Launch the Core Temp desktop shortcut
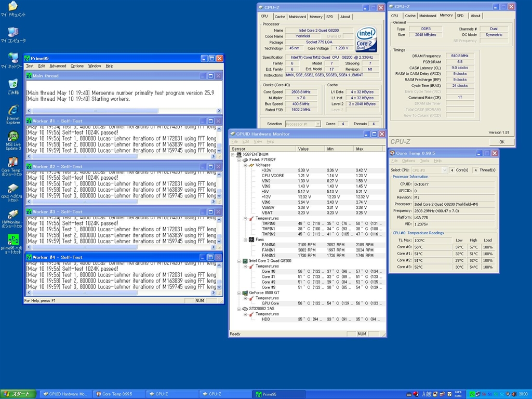532x399 pixels. coord(12,162)
